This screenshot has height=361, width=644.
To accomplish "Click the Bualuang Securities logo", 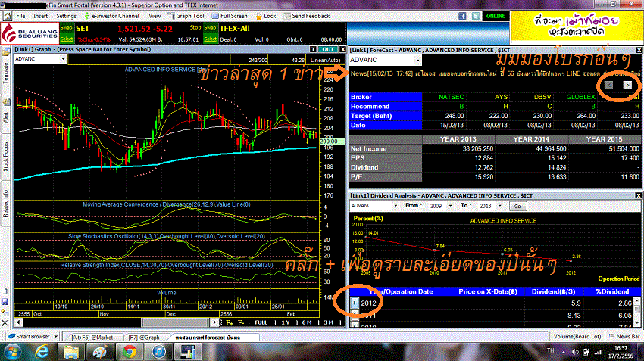I will [30, 33].
